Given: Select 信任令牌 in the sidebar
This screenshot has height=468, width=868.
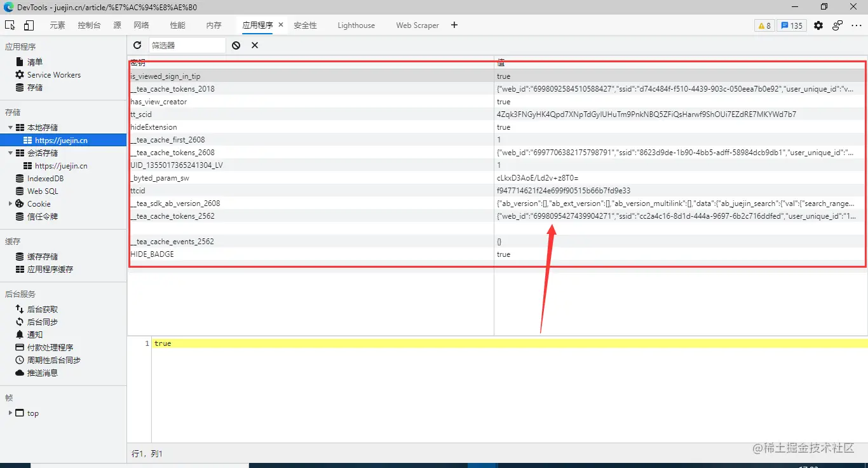Looking at the screenshot, I should pos(43,217).
